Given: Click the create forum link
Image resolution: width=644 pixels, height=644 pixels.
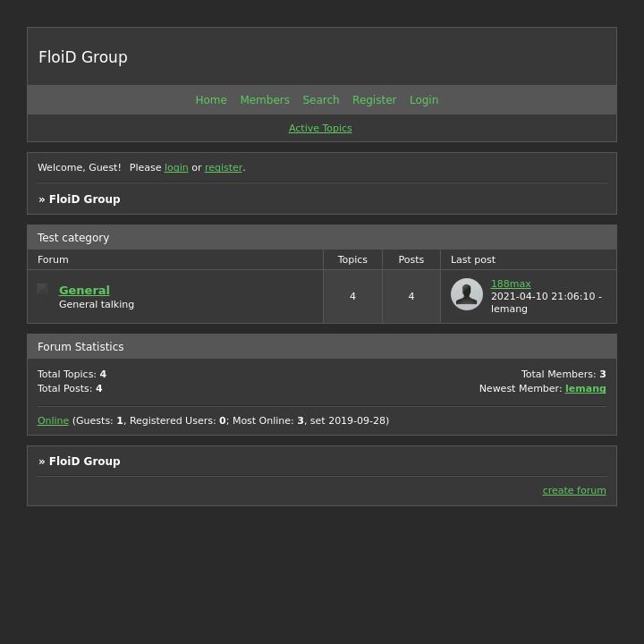Looking at the screenshot, I should pyautogui.click(x=574, y=491).
